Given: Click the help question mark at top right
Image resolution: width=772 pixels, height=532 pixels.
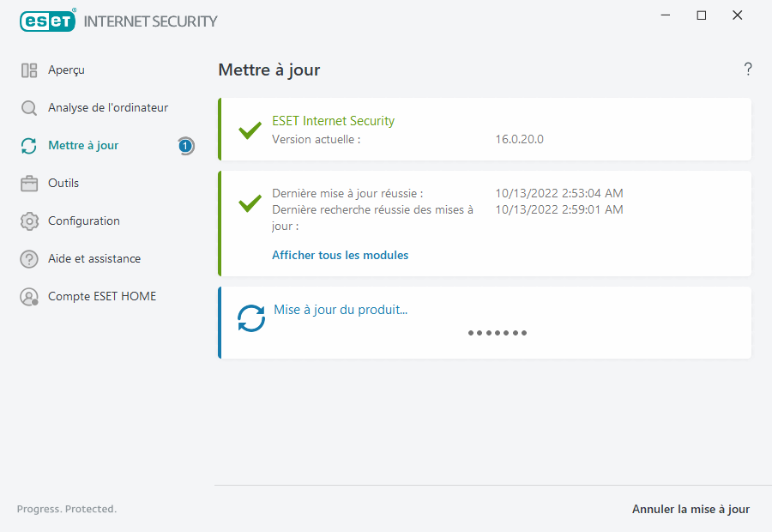Looking at the screenshot, I should (x=748, y=70).
